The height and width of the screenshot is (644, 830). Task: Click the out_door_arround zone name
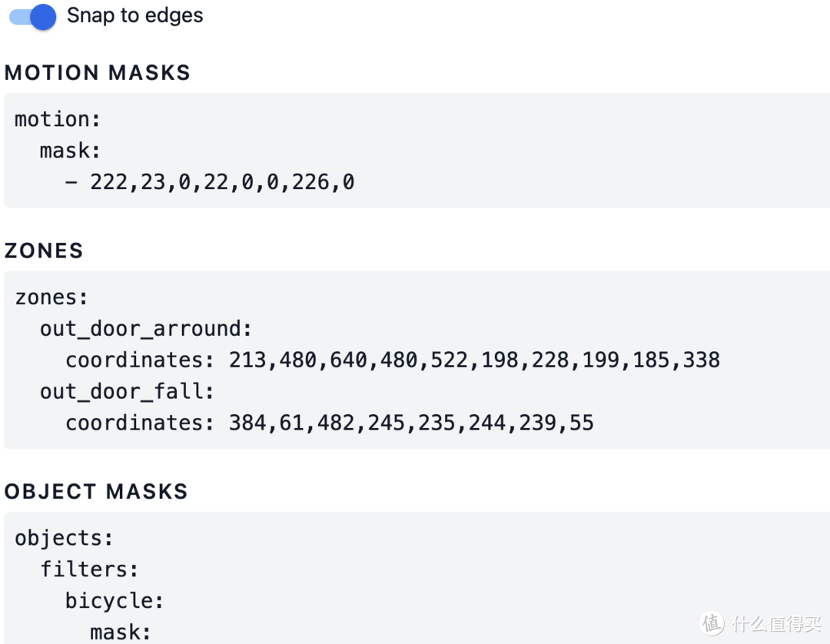[145, 329]
